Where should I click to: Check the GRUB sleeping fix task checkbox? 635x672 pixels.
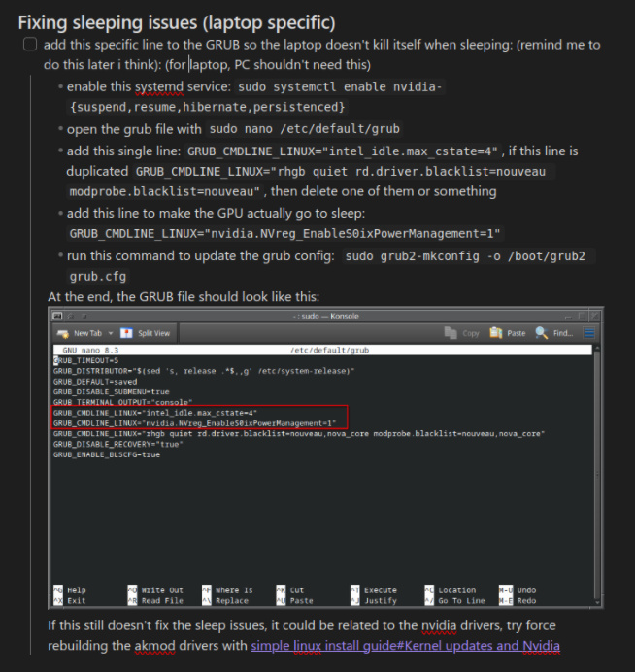pyautogui.click(x=30, y=45)
